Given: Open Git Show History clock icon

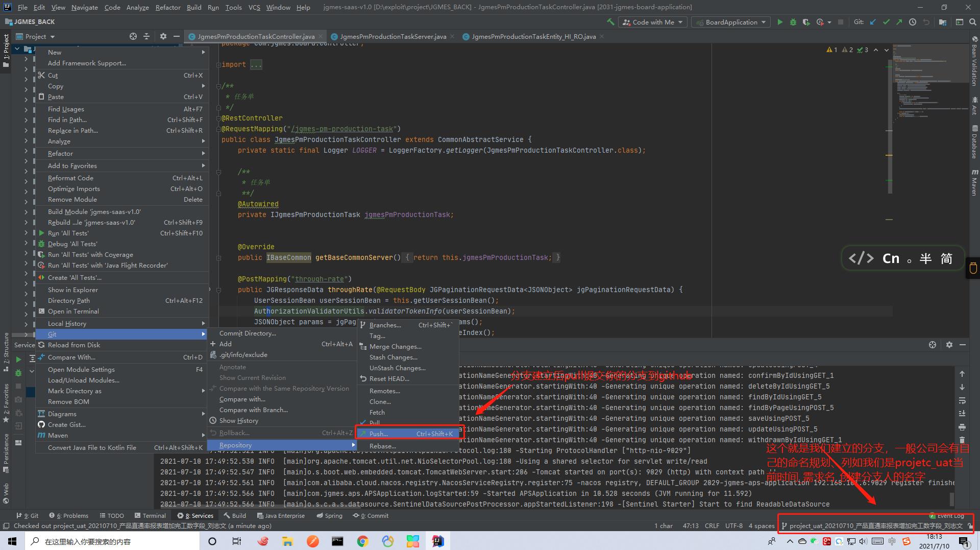Looking at the screenshot, I should tap(912, 22).
